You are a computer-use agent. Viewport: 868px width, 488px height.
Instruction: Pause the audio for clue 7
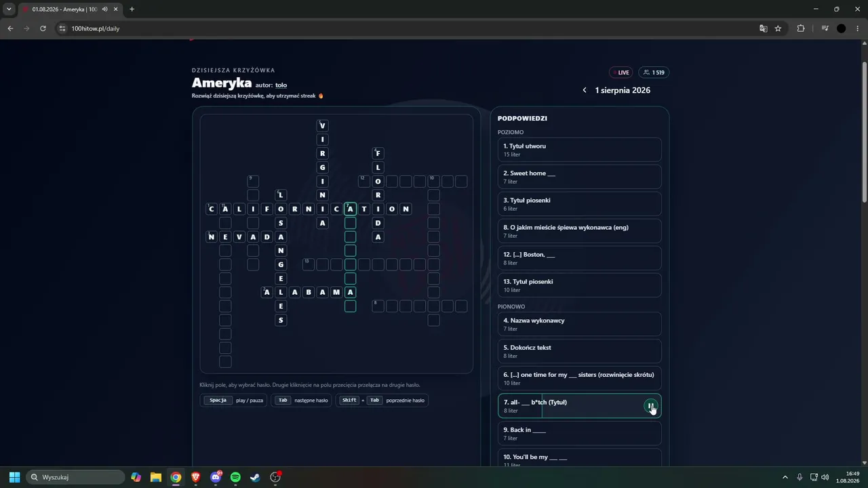pos(650,406)
